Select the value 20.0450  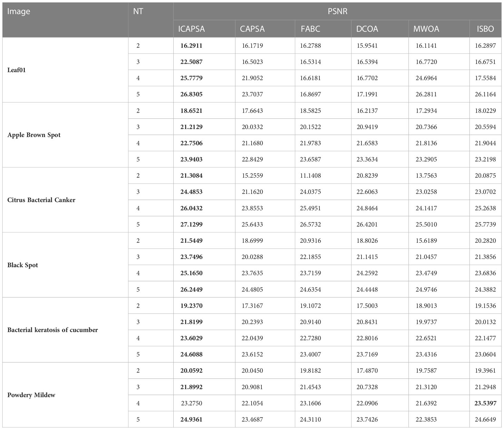[x=252, y=371]
